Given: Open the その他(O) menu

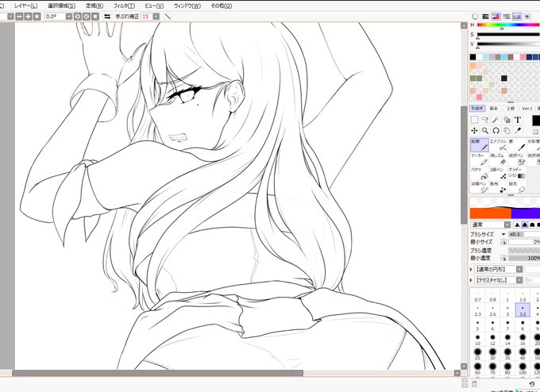Looking at the screenshot, I should 222,6.
